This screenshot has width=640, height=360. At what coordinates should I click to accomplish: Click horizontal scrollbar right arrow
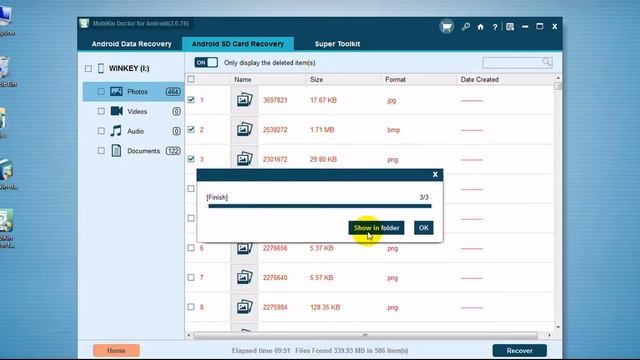coord(549,335)
